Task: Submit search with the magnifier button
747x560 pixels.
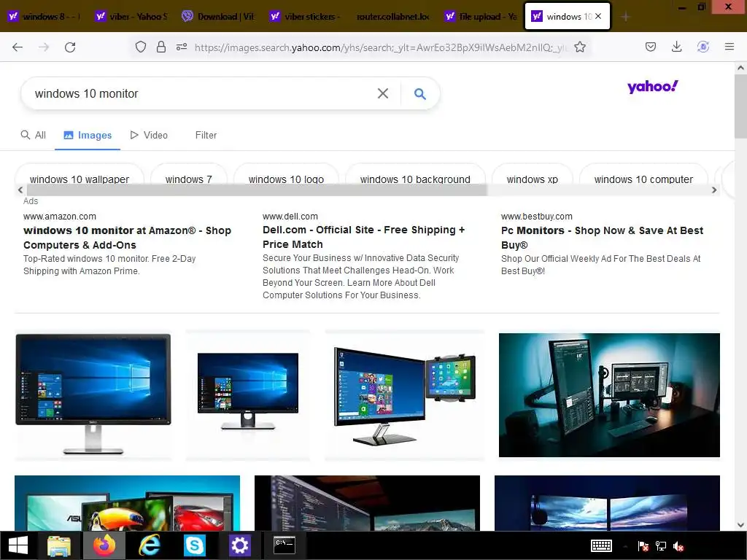Action: click(419, 93)
